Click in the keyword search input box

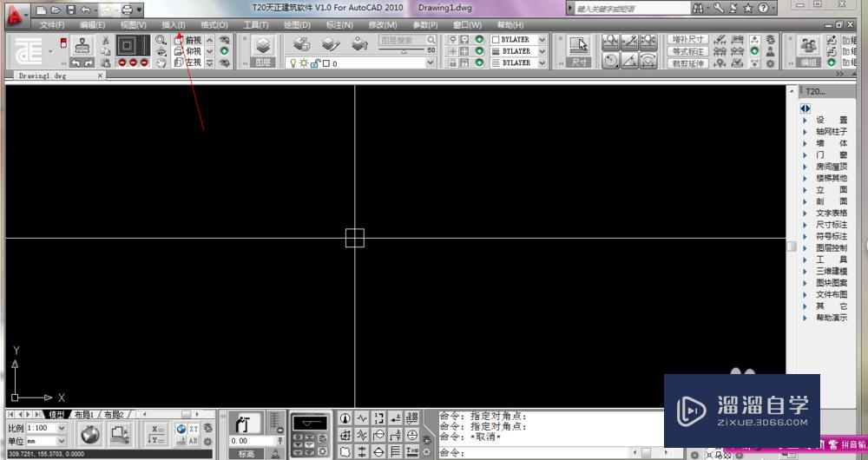pyautogui.click(x=632, y=9)
